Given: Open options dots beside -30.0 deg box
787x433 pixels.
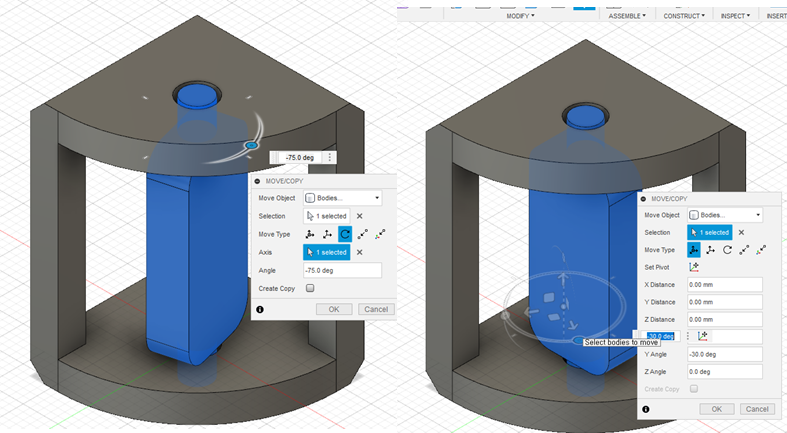Looking at the screenshot, I should click(688, 336).
